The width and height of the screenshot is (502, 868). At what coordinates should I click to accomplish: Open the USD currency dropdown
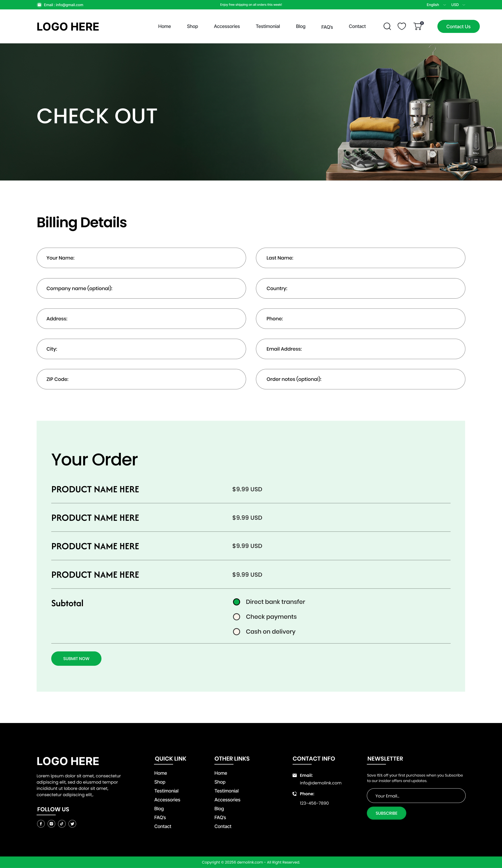[458, 5]
